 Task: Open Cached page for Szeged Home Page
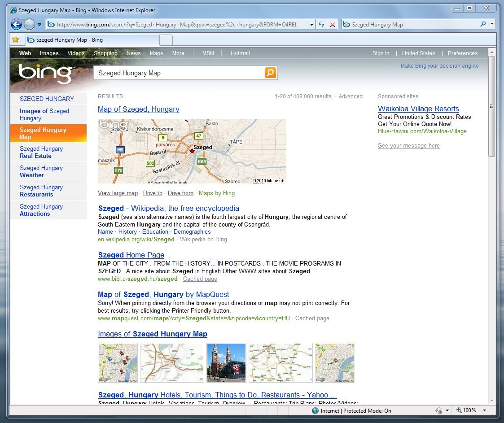tap(200, 279)
